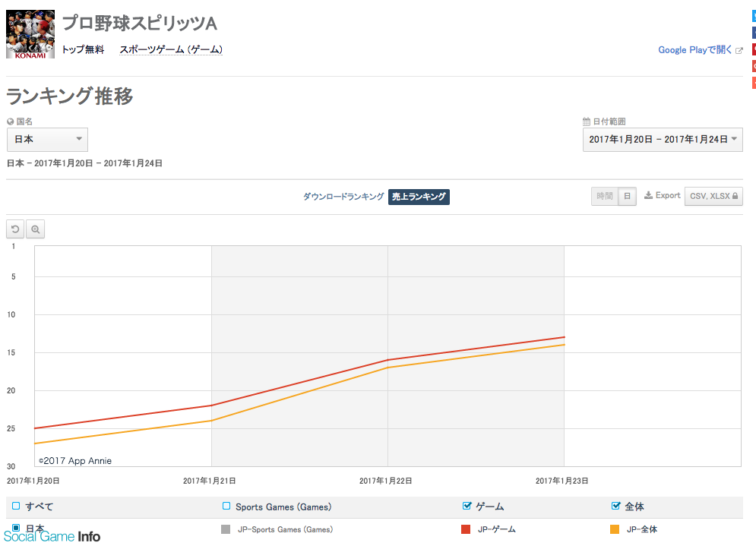Uncheck the ゲーム checkbox
This screenshot has height=546, width=756.
tap(467, 506)
